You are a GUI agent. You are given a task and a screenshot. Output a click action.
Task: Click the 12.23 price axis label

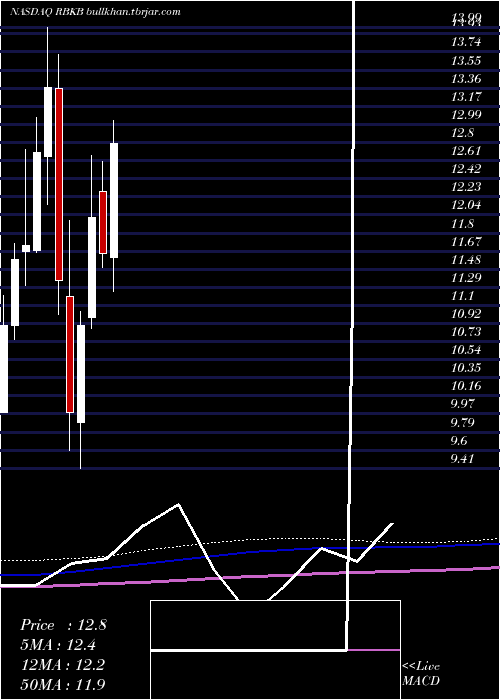tap(466, 187)
